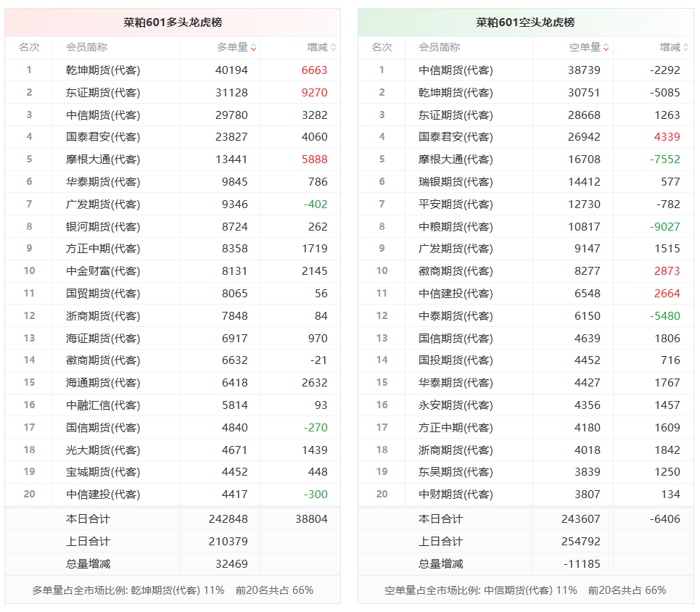
Task: Click short total 243607 in 本日合计 row
Action: click(581, 518)
